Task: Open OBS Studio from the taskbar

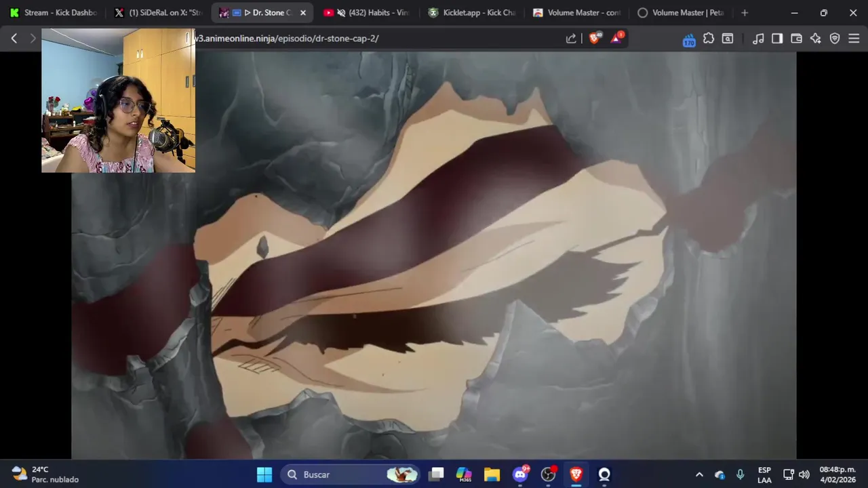Action: (548, 474)
